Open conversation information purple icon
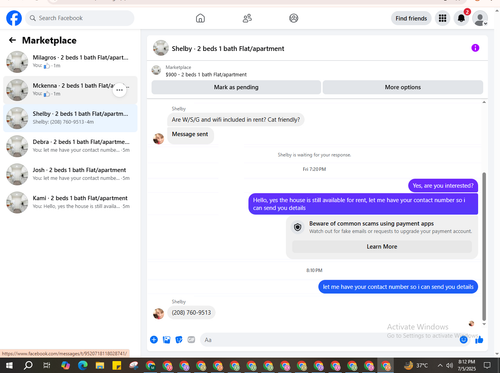This screenshot has width=500, height=373. (475, 48)
